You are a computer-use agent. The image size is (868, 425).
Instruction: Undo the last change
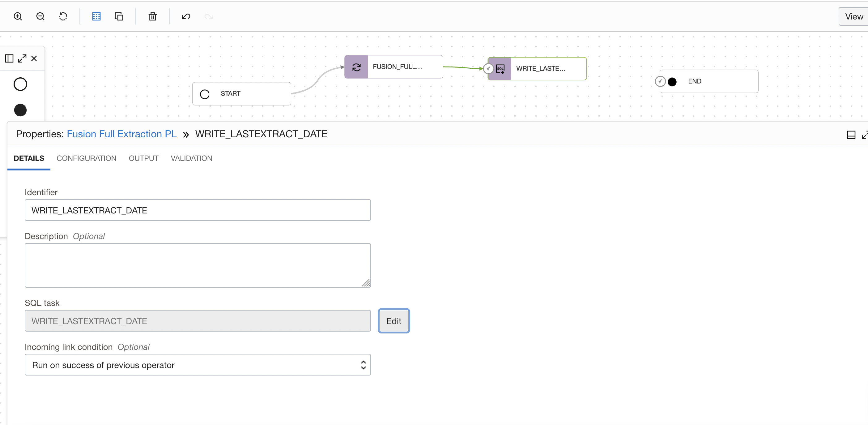pos(186,16)
